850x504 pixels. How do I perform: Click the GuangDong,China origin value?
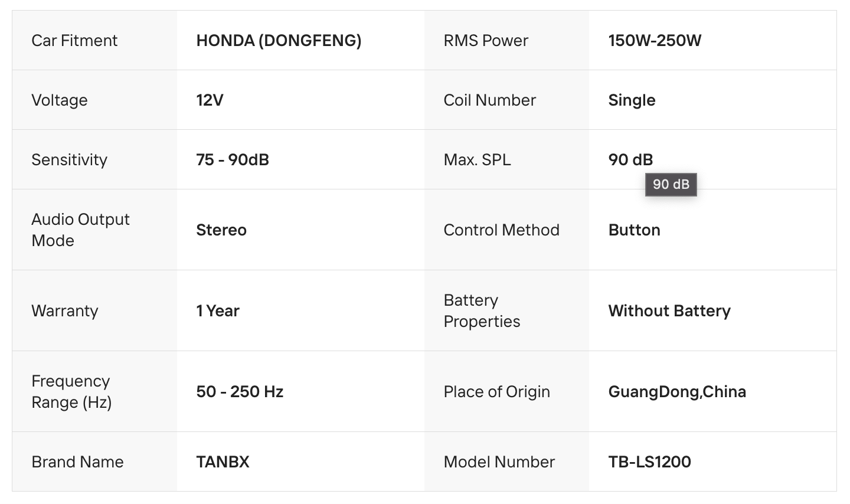click(x=677, y=392)
